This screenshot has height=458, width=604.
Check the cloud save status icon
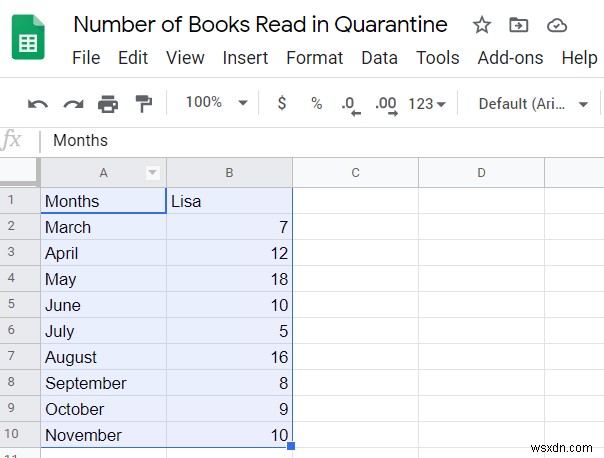point(558,26)
